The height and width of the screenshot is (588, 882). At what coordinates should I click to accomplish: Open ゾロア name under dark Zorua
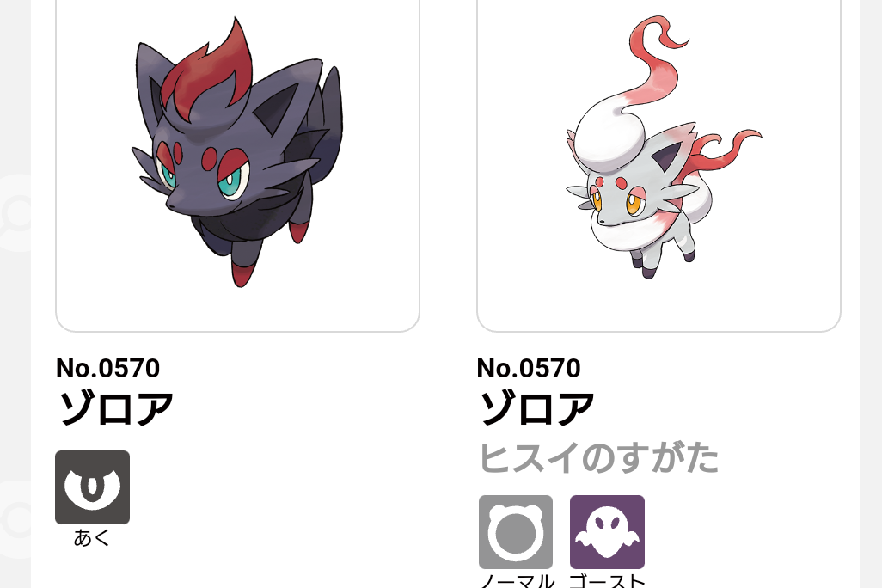pyautogui.click(x=116, y=408)
